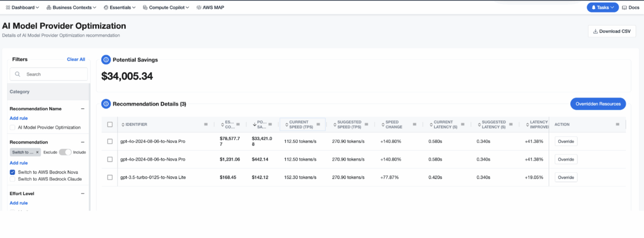Click the +77.87% speed change value

coord(389,177)
